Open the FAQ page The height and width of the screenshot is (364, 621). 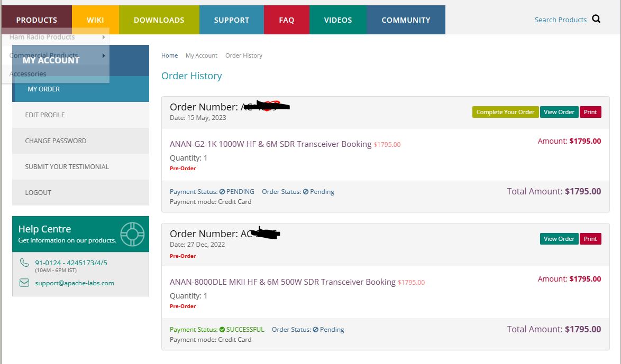click(286, 20)
